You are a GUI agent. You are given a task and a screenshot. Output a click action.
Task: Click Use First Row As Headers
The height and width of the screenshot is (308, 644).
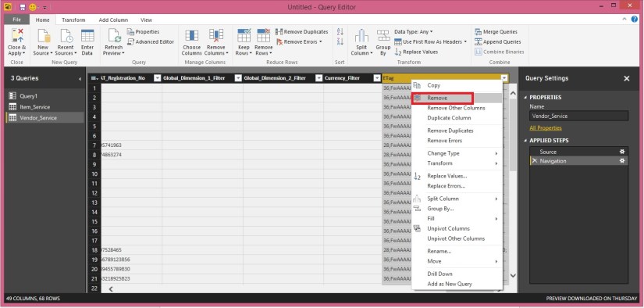pyautogui.click(x=430, y=41)
